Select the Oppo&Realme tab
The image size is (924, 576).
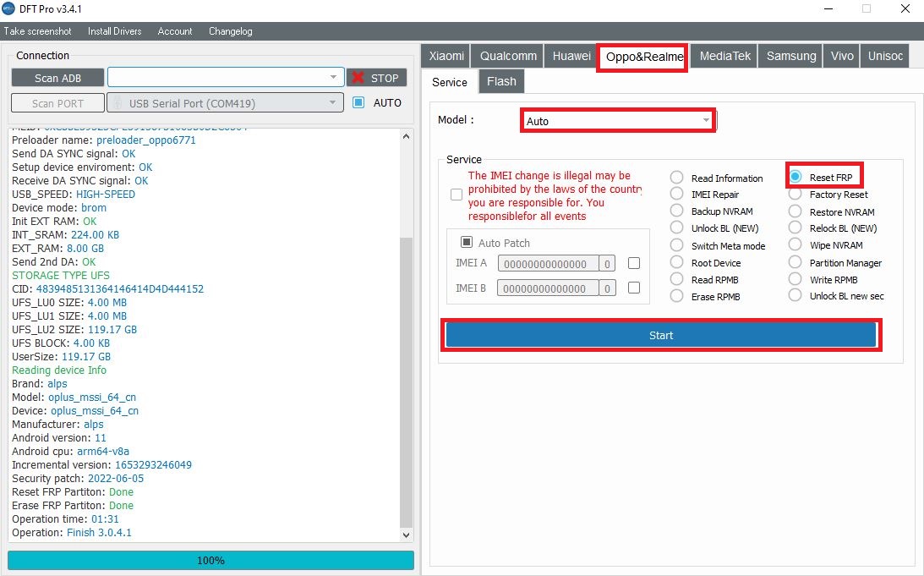coord(644,58)
